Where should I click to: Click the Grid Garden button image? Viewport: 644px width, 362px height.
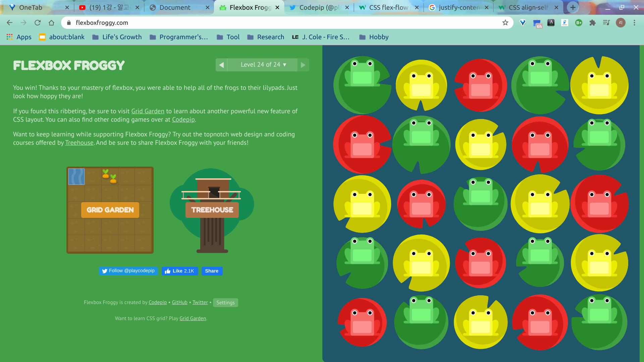click(x=110, y=210)
